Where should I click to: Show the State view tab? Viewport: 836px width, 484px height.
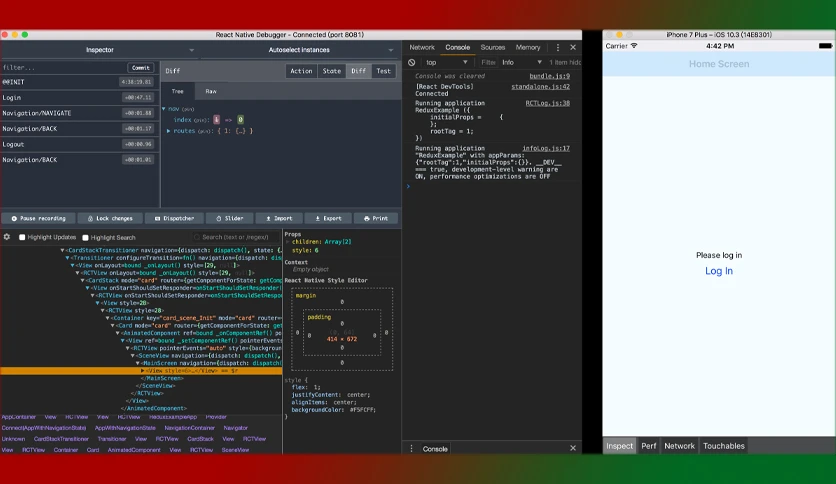pyautogui.click(x=332, y=71)
